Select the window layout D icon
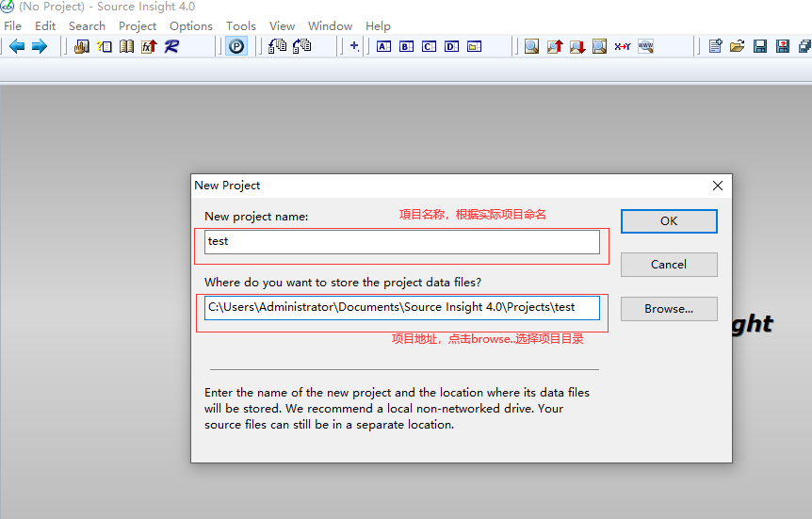 click(x=451, y=46)
